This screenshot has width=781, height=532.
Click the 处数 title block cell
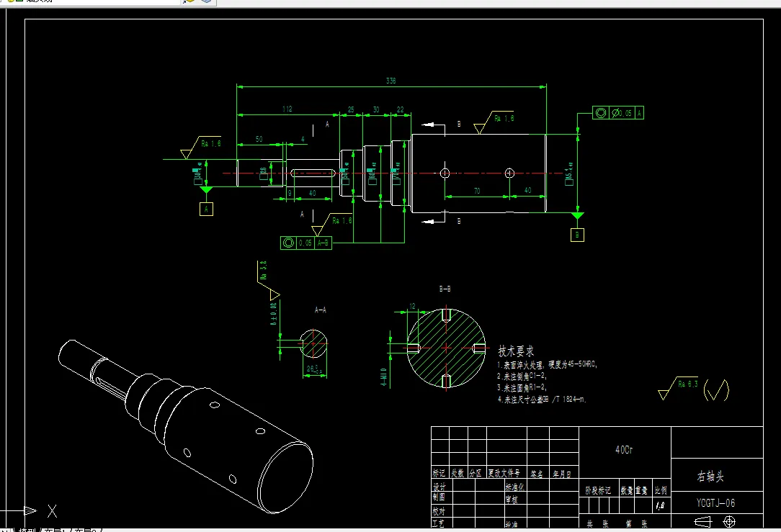458,473
